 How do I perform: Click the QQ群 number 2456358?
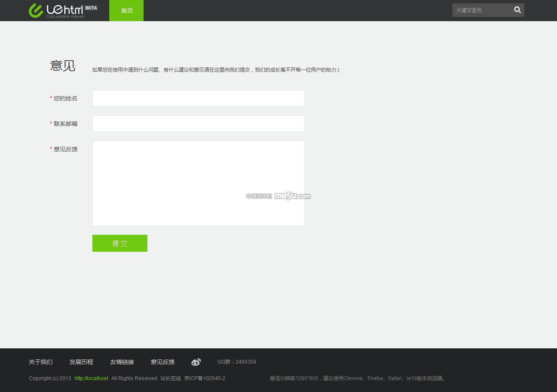coord(246,362)
